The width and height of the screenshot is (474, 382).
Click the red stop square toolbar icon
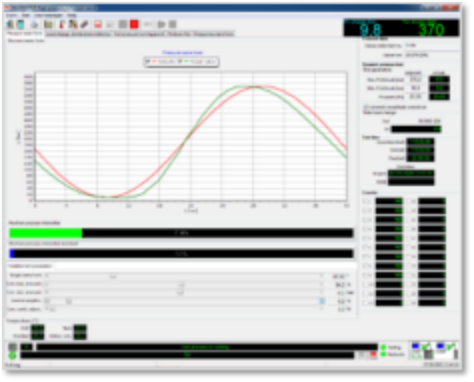pos(134,24)
